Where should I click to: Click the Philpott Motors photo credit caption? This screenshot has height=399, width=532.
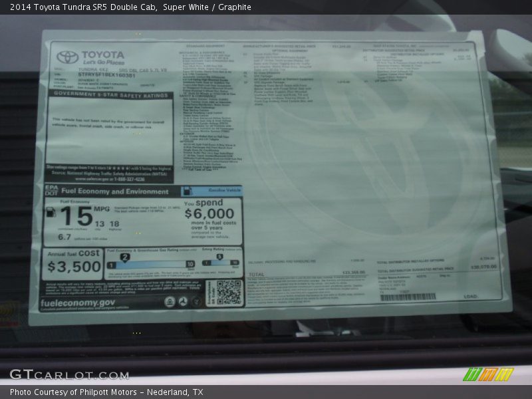click(106, 392)
